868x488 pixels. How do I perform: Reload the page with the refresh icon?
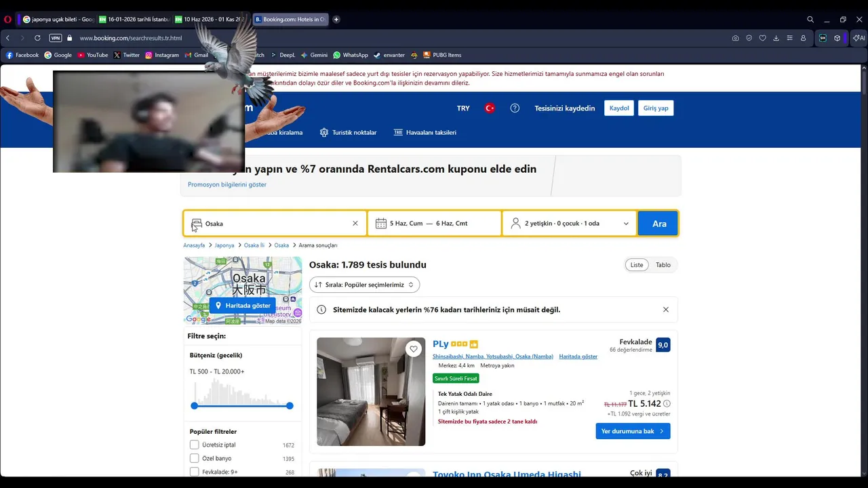tap(37, 38)
